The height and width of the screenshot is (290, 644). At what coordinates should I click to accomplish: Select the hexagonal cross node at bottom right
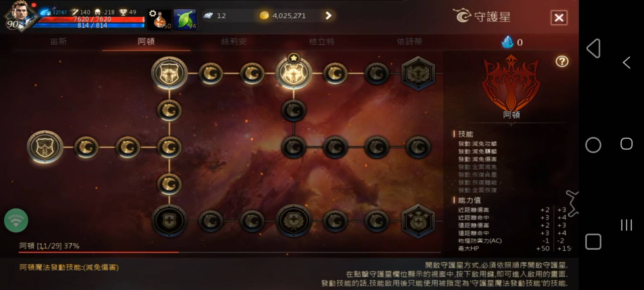point(418,221)
